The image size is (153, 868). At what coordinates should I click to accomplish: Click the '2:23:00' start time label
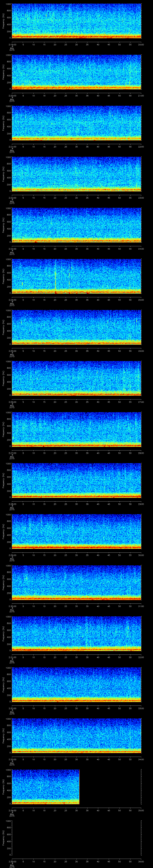point(12,249)
